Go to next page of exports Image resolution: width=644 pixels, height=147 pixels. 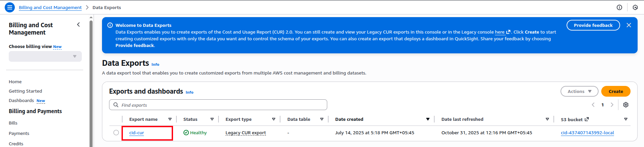(x=612, y=105)
